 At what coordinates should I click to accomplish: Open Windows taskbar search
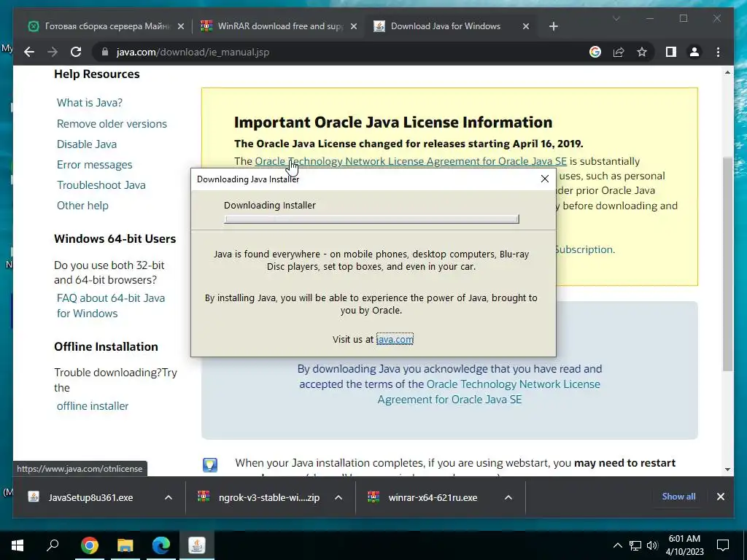point(53,545)
